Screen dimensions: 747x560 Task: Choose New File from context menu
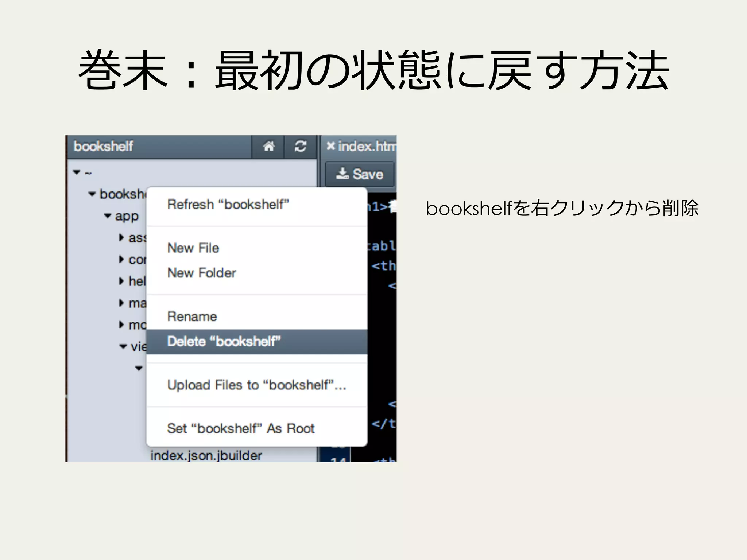coord(257,248)
